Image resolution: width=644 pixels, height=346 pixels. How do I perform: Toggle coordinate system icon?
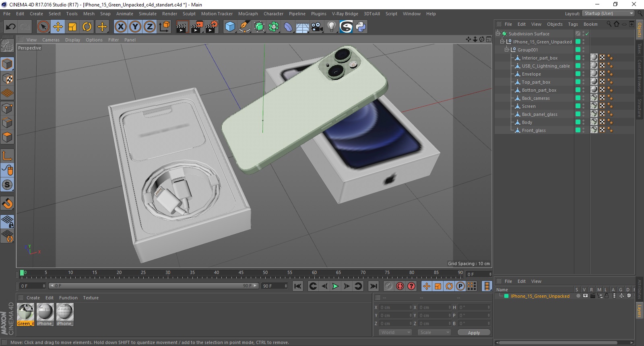[165, 27]
